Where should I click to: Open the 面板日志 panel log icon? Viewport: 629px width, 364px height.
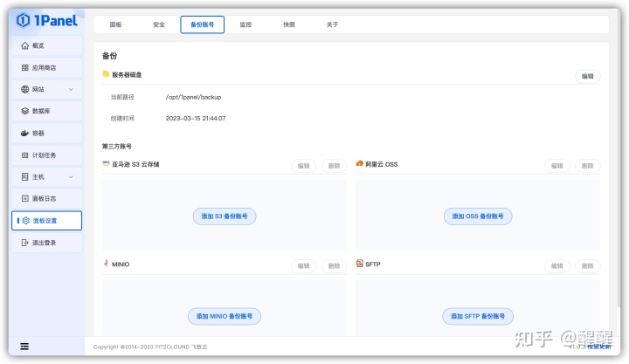tap(24, 198)
